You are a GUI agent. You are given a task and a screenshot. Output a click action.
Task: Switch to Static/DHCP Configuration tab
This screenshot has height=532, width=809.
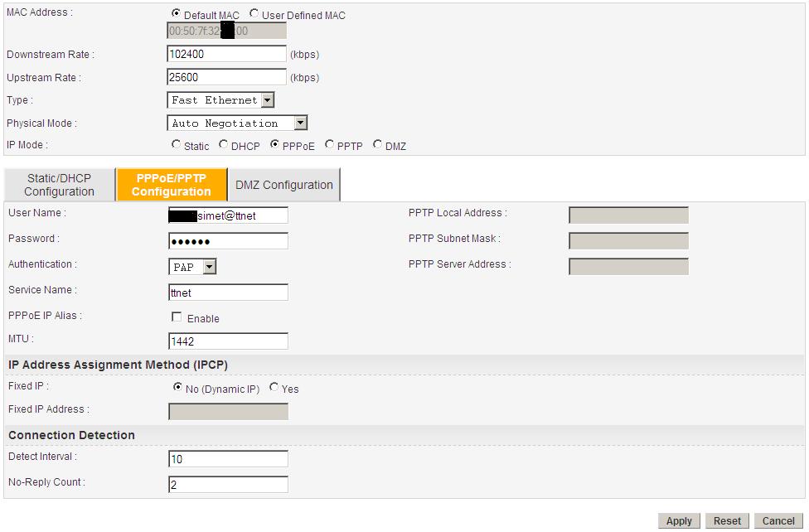point(59,185)
